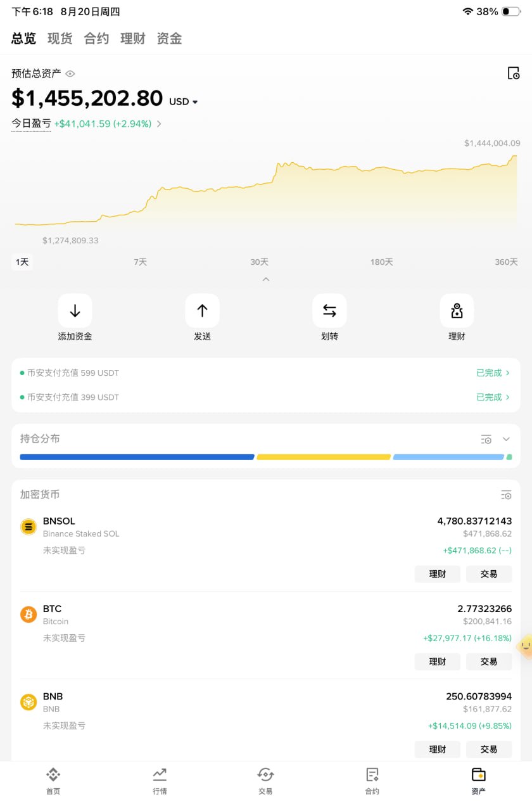Open the 币安支付充值 399 USDT record
This screenshot has height=811, width=532.
point(265,397)
